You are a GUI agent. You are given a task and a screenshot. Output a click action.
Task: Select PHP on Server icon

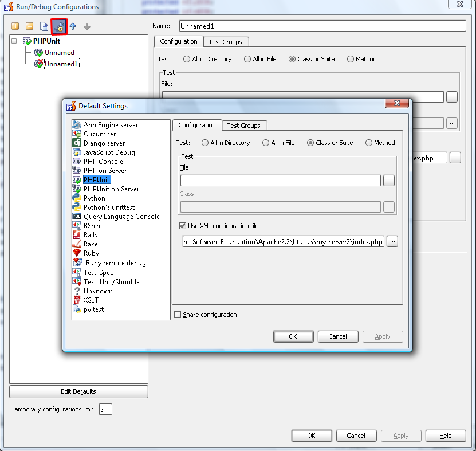(x=77, y=170)
